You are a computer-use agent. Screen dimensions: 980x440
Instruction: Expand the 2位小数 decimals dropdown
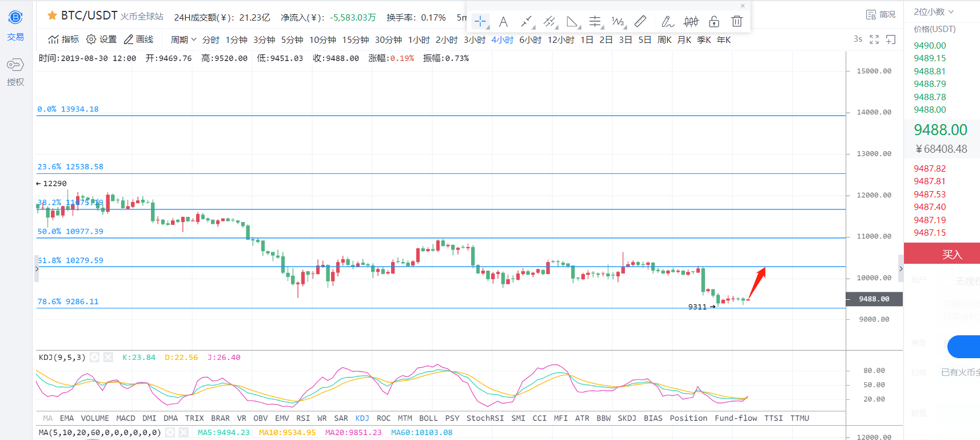point(934,11)
